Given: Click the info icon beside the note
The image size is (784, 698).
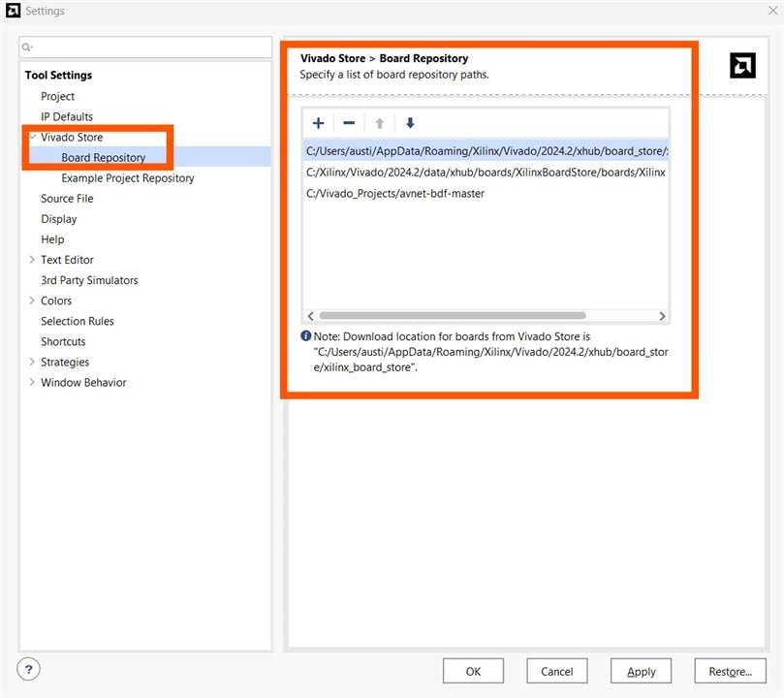Looking at the screenshot, I should (x=306, y=335).
